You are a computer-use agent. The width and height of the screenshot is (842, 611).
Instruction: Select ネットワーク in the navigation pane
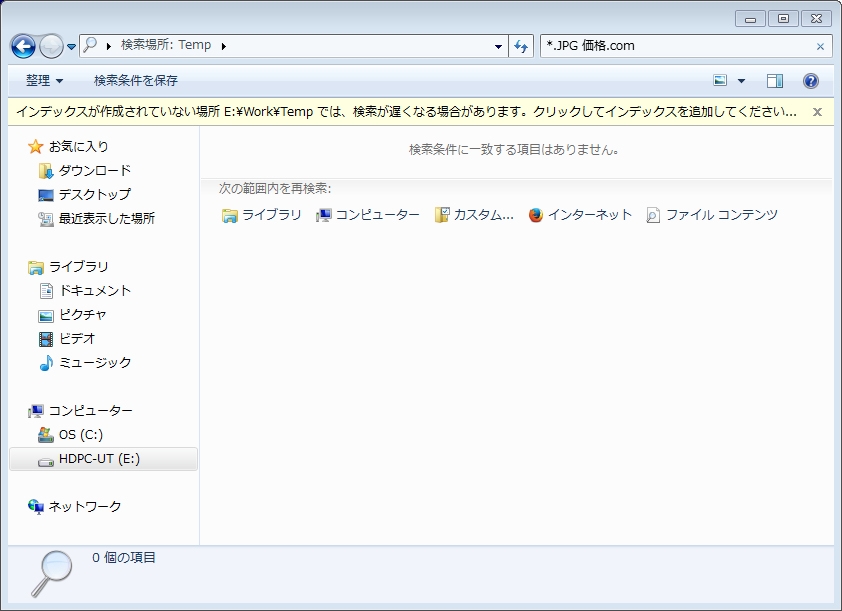[x=85, y=506]
